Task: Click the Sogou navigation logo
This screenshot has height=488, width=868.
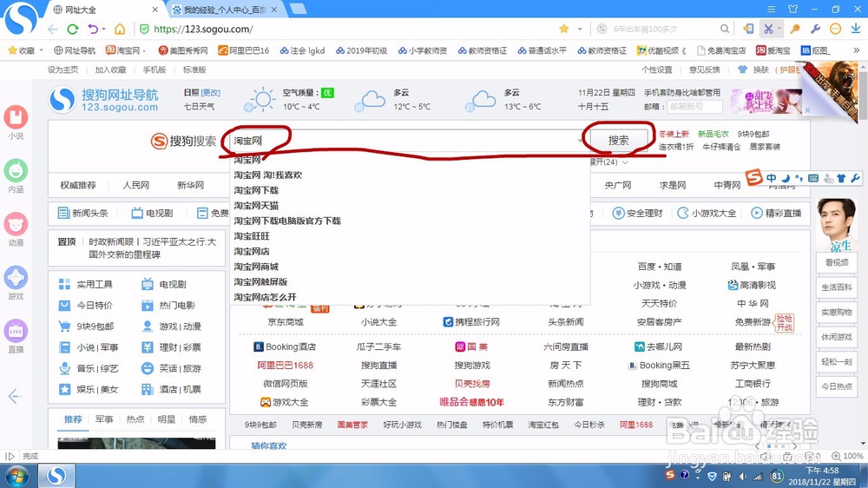Action: [103, 100]
